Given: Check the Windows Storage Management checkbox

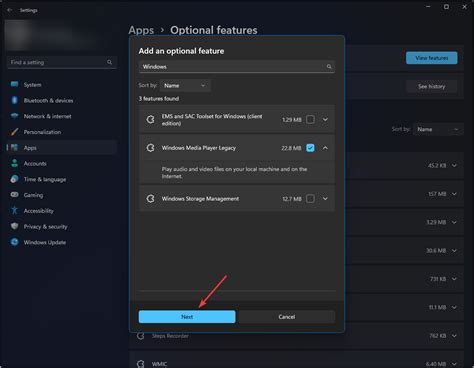Looking at the screenshot, I should click(x=310, y=199).
